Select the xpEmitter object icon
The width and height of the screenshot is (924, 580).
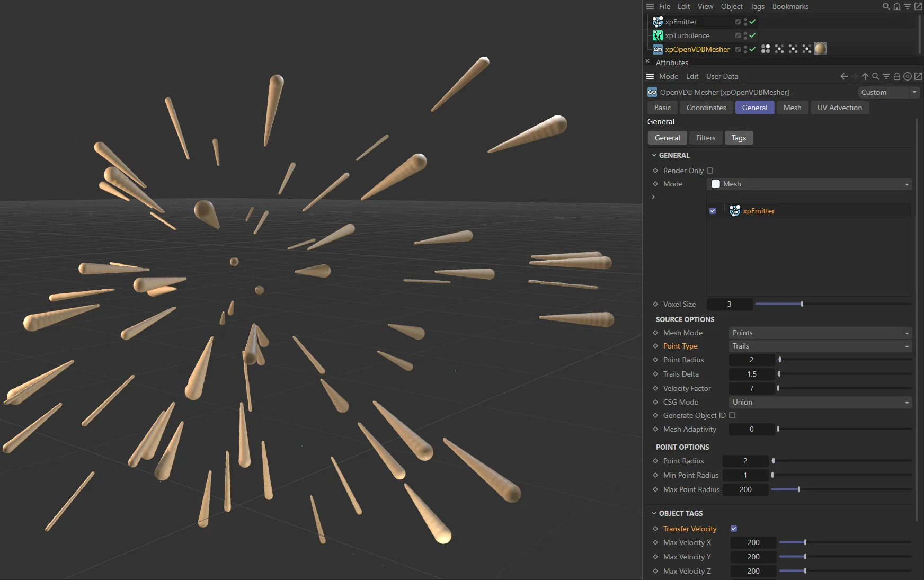[658, 22]
